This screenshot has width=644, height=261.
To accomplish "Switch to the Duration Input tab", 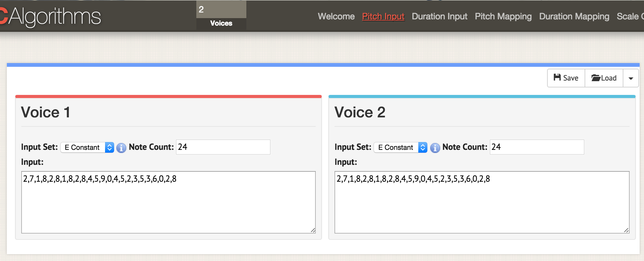I will pyautogui.click(x=439, y=16).
